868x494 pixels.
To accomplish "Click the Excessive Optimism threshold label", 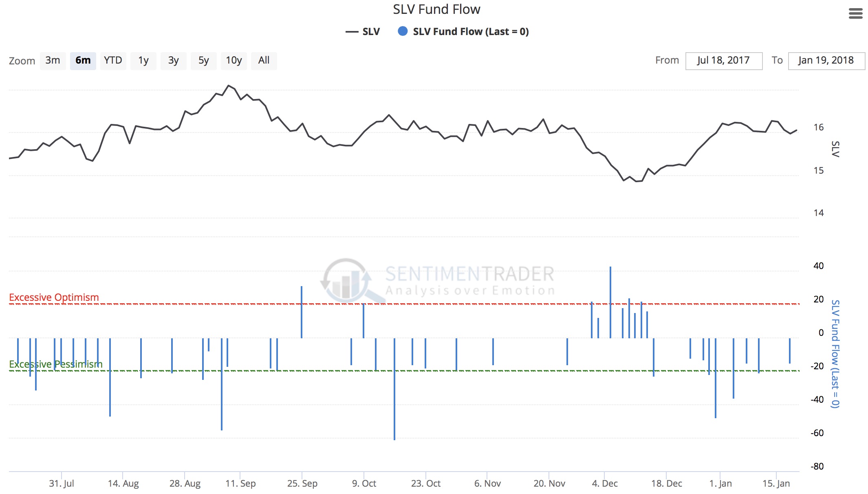I will [x=54, y=297].
